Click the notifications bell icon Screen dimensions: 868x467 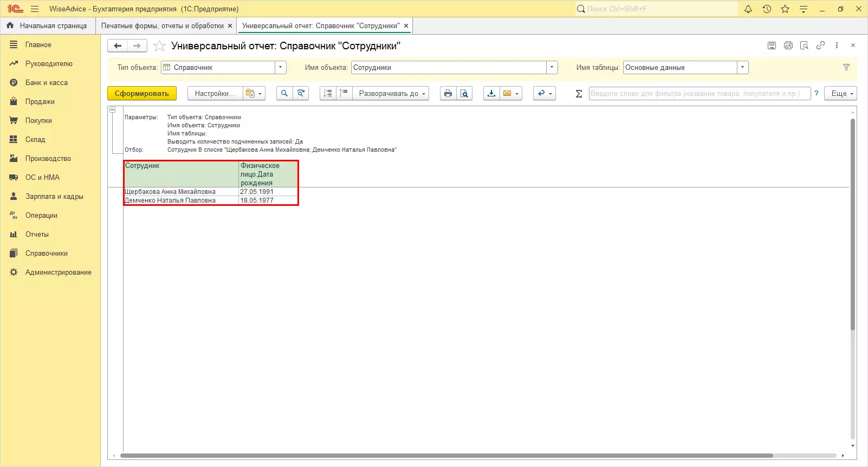(x=748, y=9)
